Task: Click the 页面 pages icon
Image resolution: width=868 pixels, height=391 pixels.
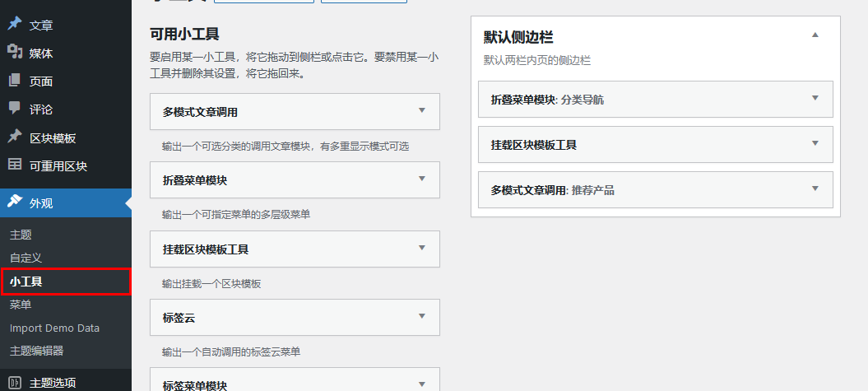Action: 14,81
